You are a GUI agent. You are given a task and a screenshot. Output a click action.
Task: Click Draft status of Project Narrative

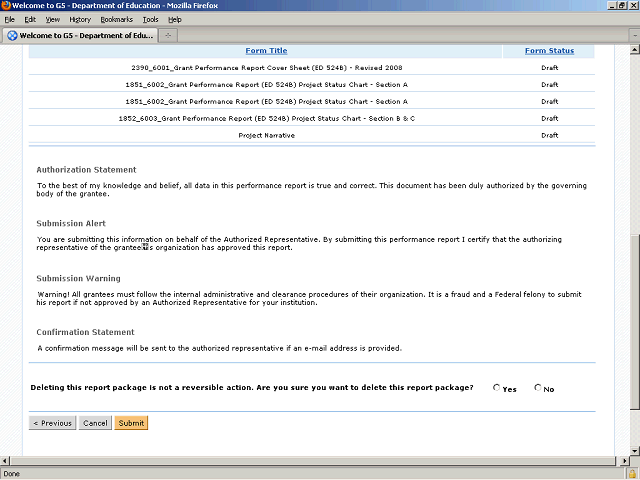point(549,136)
